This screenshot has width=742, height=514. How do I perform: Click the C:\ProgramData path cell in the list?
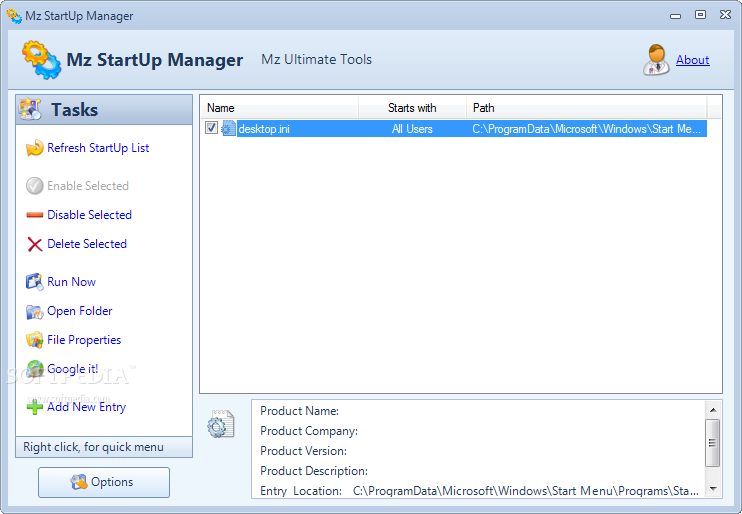point(586,129)
